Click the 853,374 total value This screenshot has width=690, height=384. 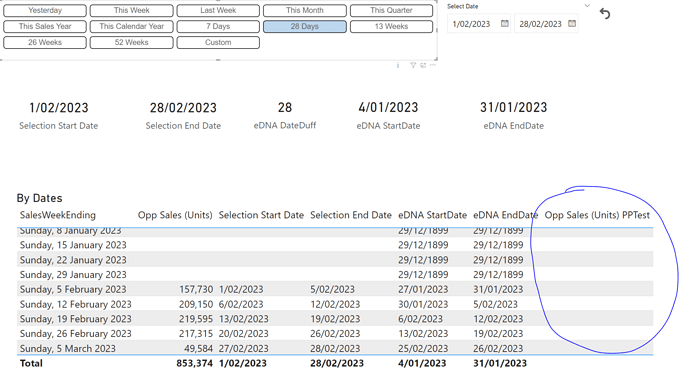coord(195,363)
